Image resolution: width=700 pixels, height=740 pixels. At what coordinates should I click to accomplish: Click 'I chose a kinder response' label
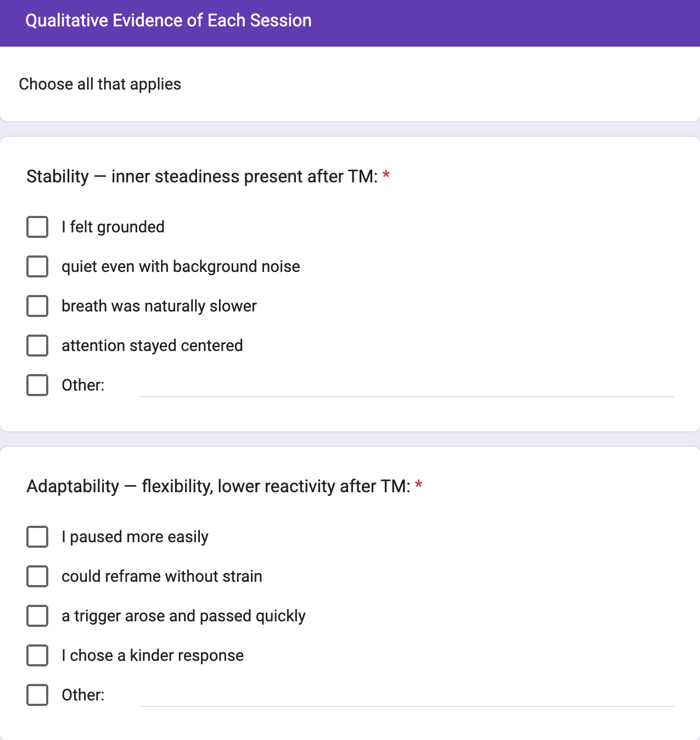(x=153, y=655)
